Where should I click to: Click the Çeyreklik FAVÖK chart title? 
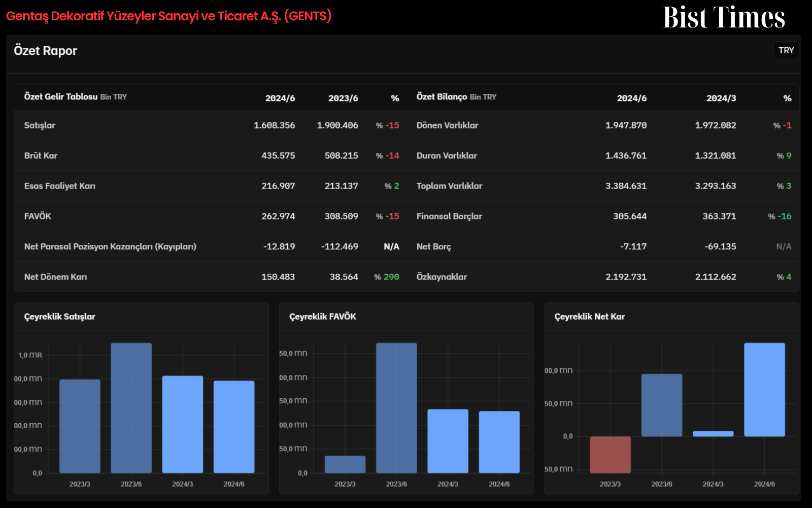323,316
